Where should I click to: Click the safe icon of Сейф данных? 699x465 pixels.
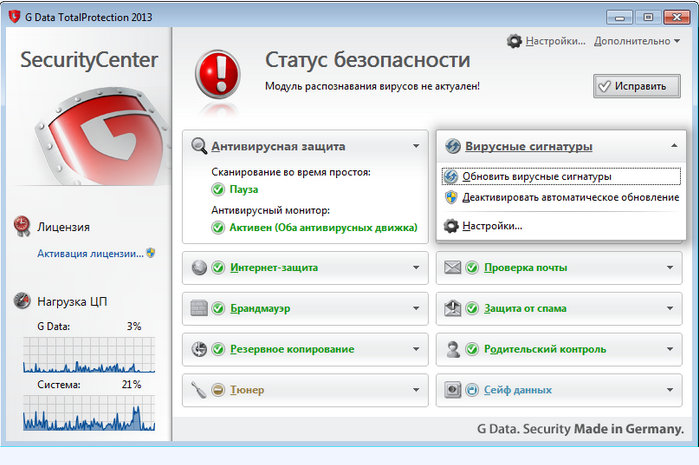(452, 390)
